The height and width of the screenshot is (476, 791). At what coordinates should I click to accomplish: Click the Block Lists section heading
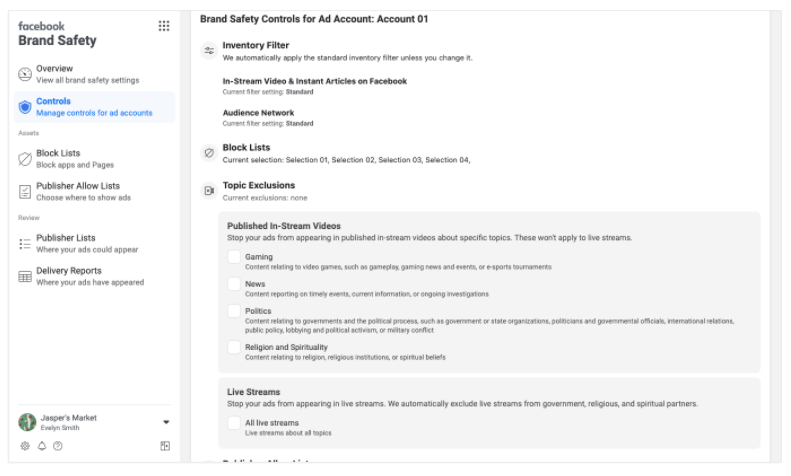(246, 147)
